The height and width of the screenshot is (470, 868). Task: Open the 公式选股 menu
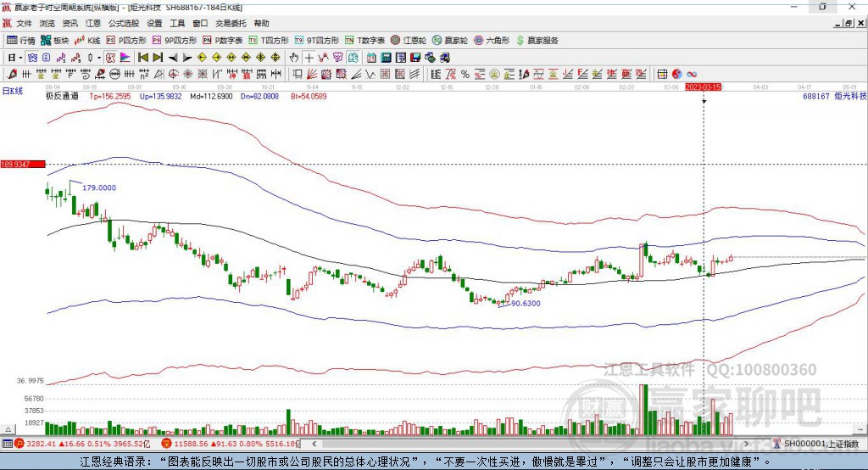123,24
